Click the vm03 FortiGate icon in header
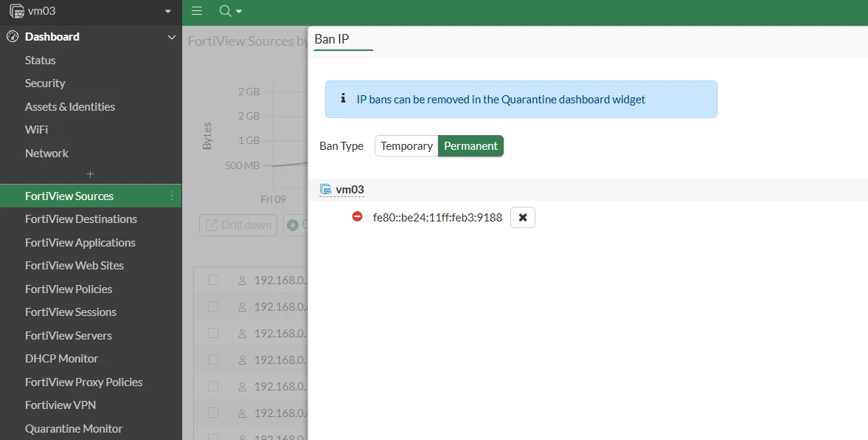This screenshot has height=440, width=868. pyautogui.click(x=17, y=11)
